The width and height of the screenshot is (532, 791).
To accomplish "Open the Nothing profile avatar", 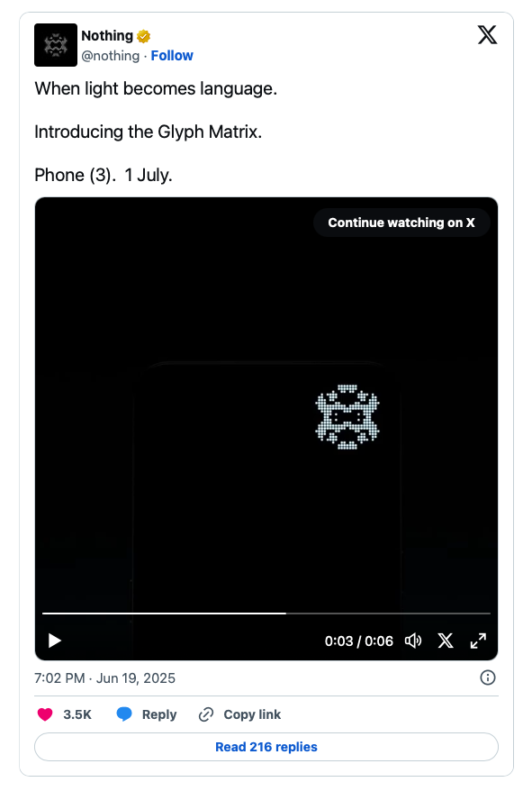I will (56, 45).
